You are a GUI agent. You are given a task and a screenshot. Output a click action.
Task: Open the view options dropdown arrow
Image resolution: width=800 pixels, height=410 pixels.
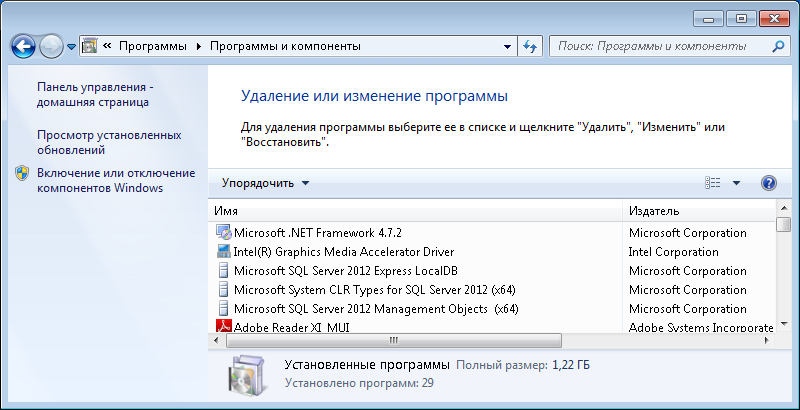point(736,183)
